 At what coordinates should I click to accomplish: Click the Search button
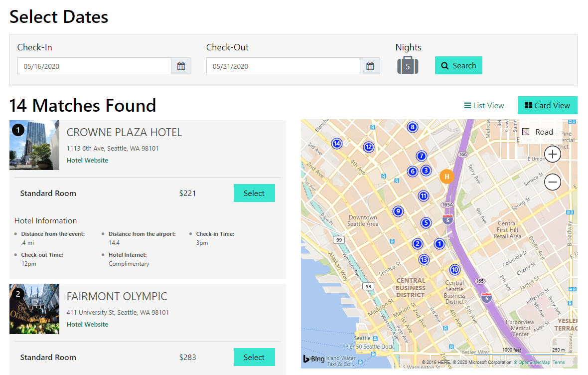[x=458, y=65]
